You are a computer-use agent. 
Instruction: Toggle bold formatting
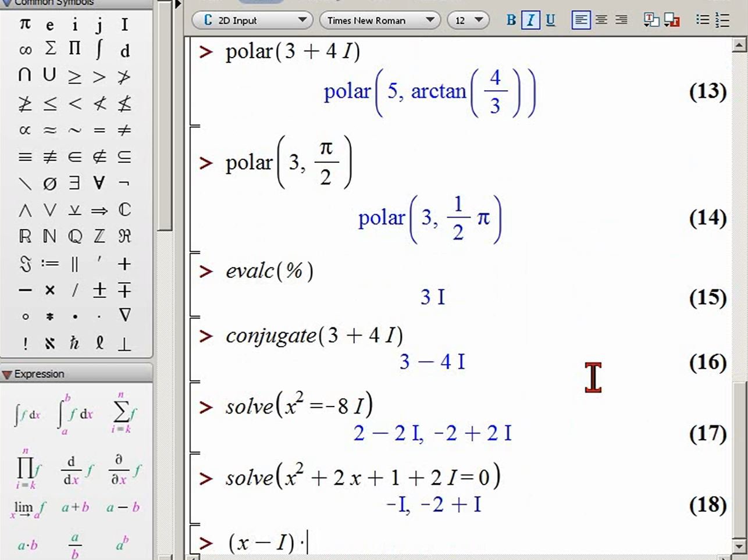click(511, 20)
